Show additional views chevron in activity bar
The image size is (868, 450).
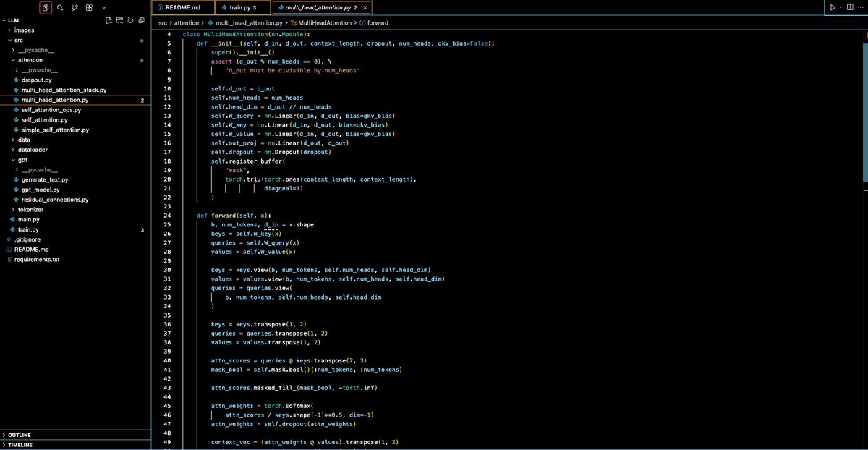pyautogui.click(x=105, y=7)
